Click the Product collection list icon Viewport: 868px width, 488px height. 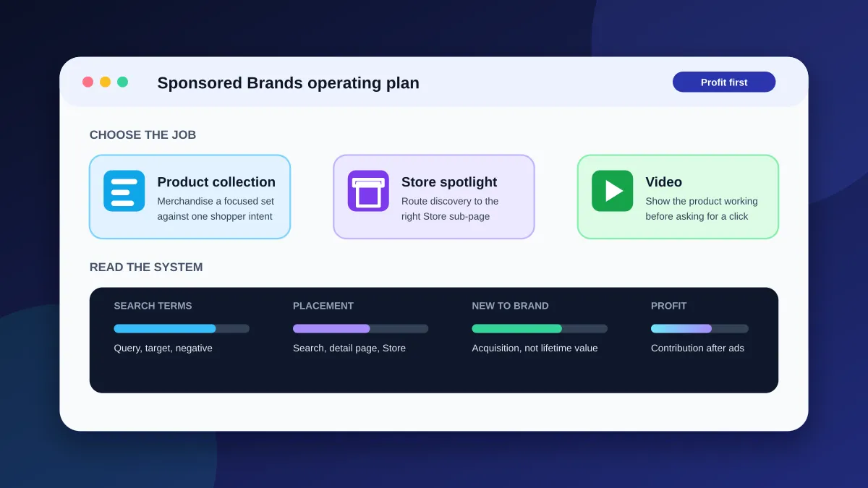tap(124, 191)
